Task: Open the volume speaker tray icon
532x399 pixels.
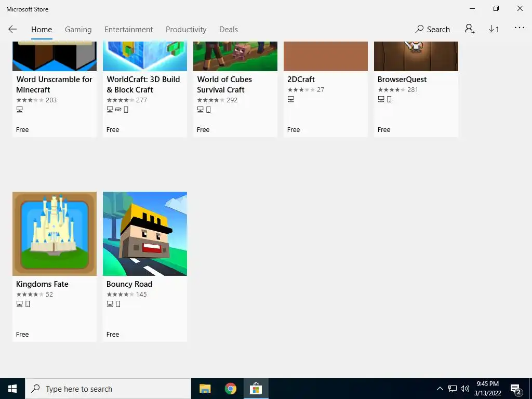Action: (x=465, y=389)
